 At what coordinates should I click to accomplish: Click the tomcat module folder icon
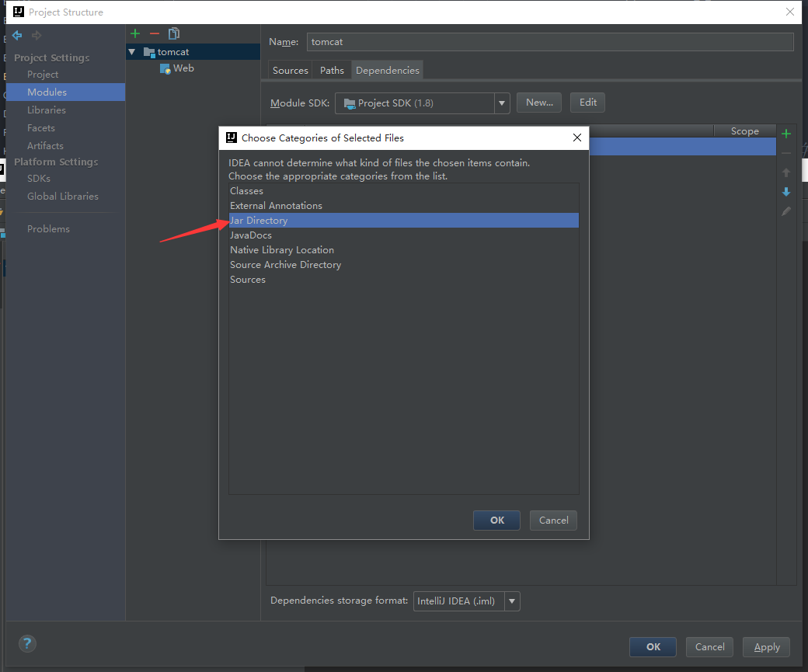[149, 52]
